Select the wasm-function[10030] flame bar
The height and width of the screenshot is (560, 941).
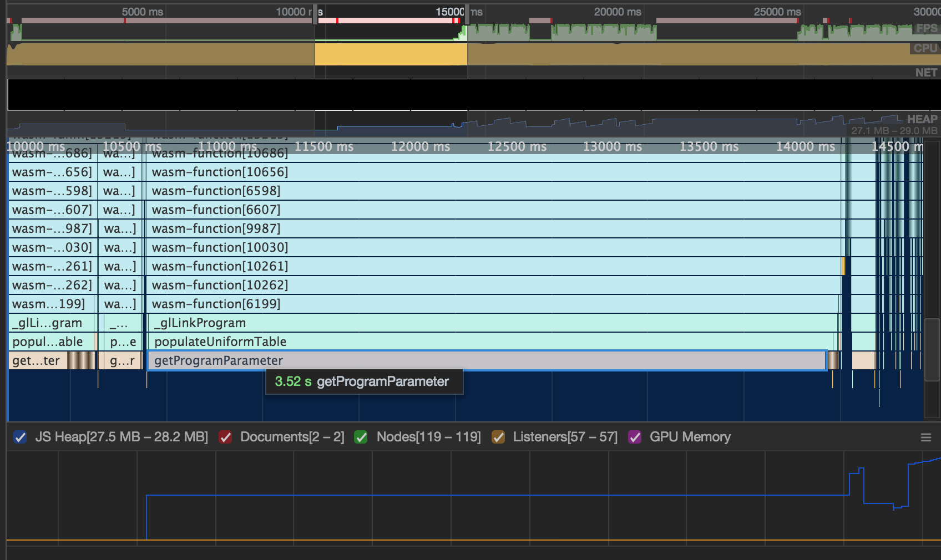[x=494, y=247]
